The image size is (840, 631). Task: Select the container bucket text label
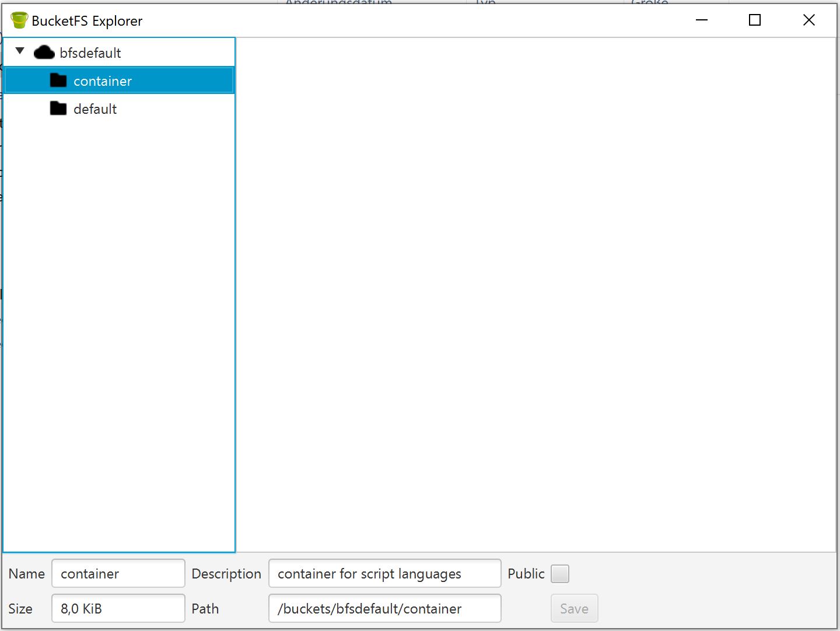(103, 81)
